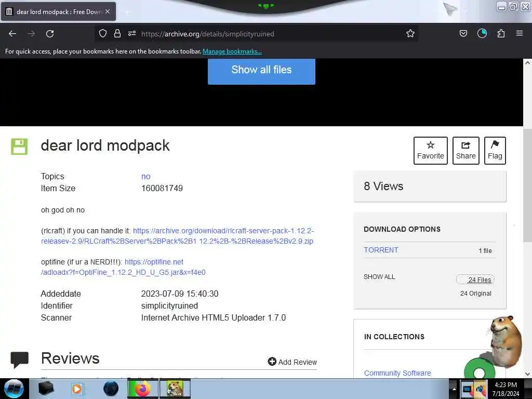Click the 'dear lord modpack' page title
532x399 pixels.
pos(105,146)
